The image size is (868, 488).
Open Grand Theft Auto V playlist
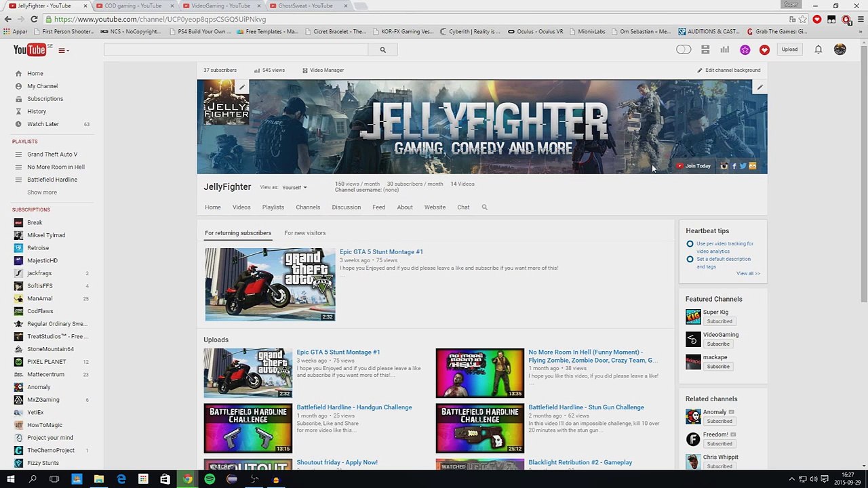pos(51,155)
